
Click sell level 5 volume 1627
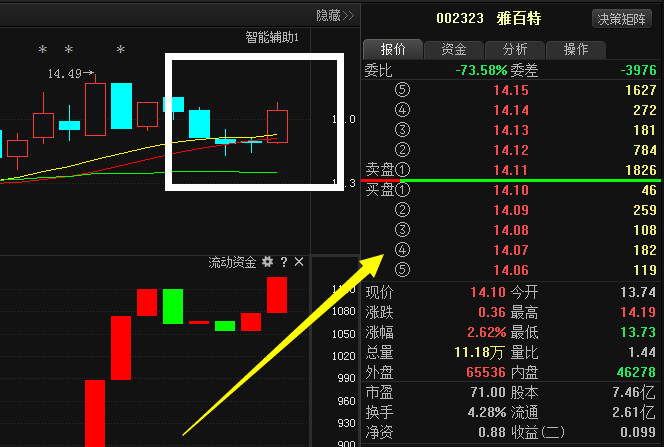click(x=641, y=90)
